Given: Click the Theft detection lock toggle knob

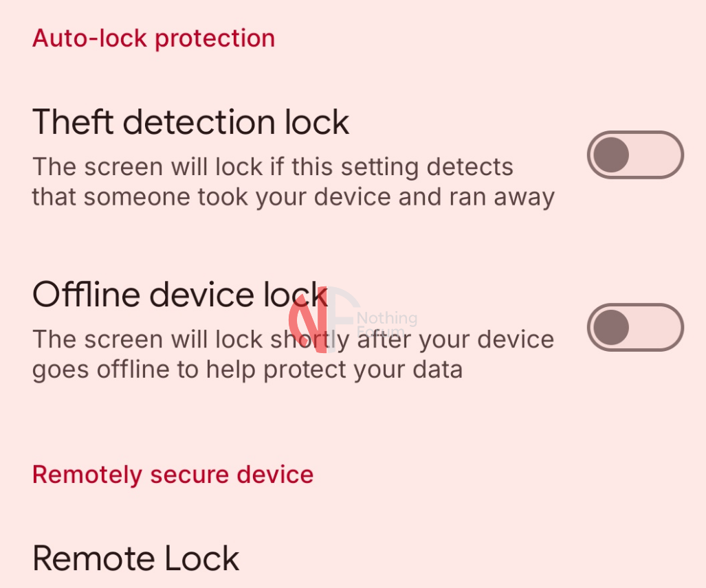Looking at the screenshot, I should click(x=611, y=155).
